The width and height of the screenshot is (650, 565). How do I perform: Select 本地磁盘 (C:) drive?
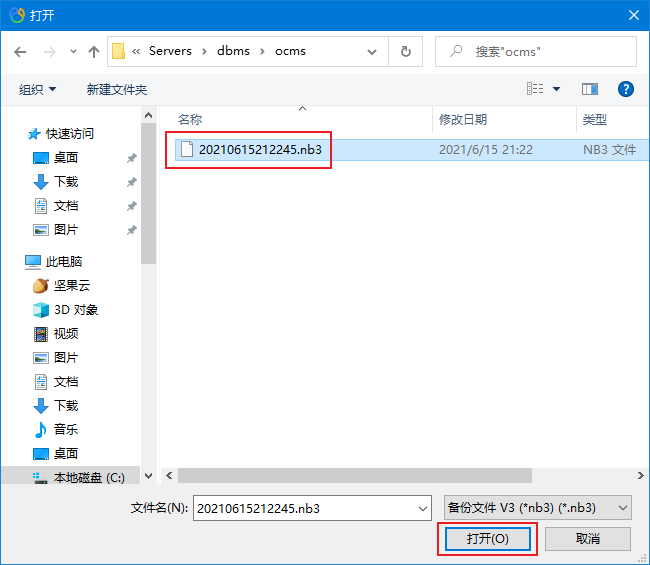[x=88, y=478]
